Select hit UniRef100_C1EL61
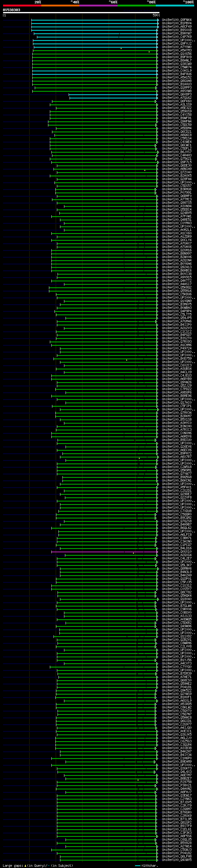This screenshot has height=868, width=197. [177, 829]
